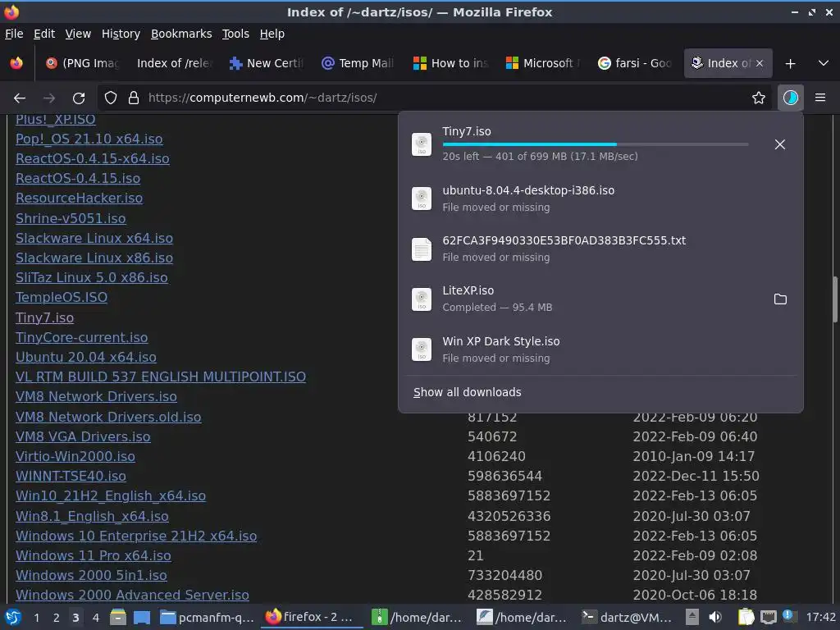Switch to the How to install tab
This screenshot has height=630, width=840.
(450, 63)
